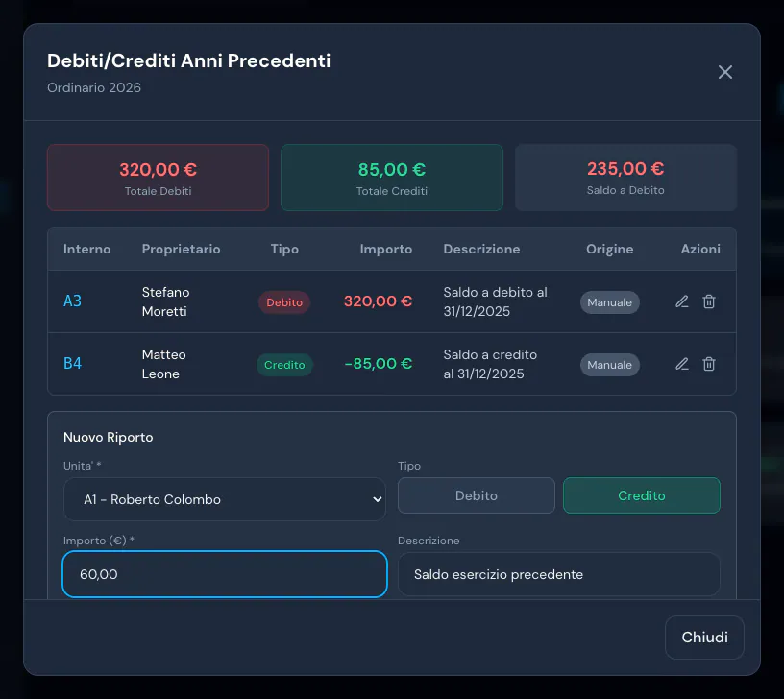Click owner name Matteo Leone
784x699 pixels.
pyautogui.click(x=163, y=364)
